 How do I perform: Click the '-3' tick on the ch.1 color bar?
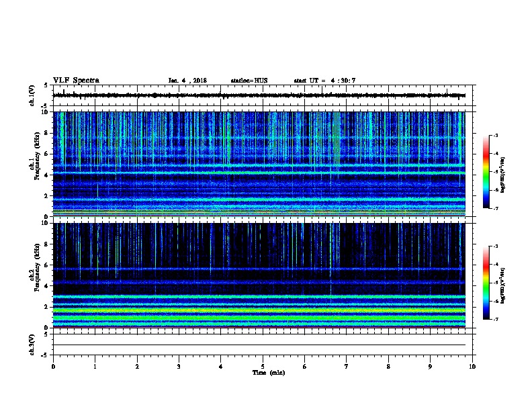tap(495, 135)
